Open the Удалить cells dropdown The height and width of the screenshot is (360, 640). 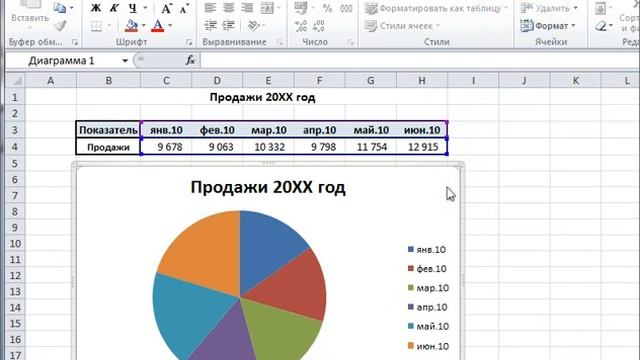549,8
